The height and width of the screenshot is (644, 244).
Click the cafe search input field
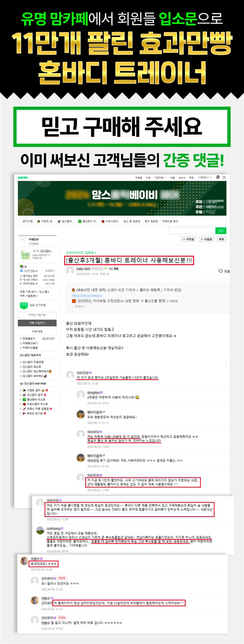tap(192, 231)
